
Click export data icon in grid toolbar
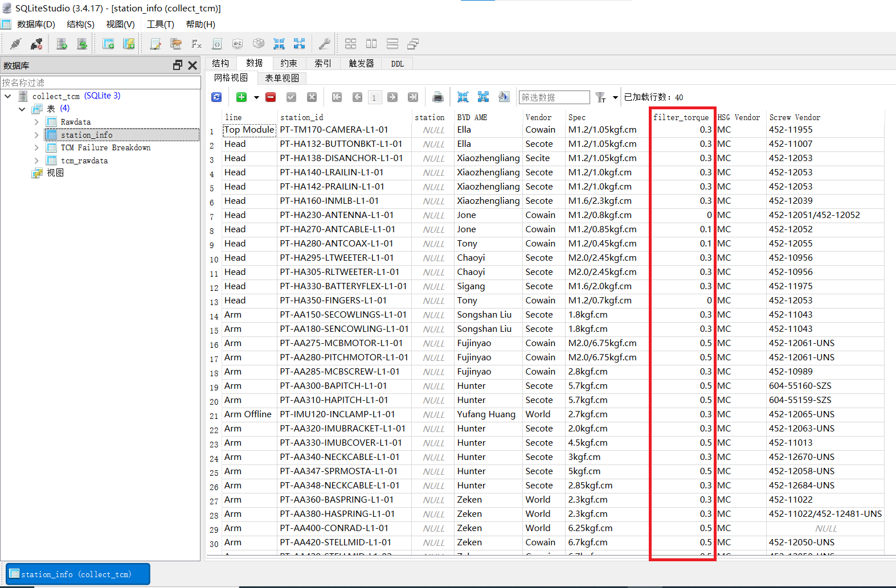tap(484, 97)
